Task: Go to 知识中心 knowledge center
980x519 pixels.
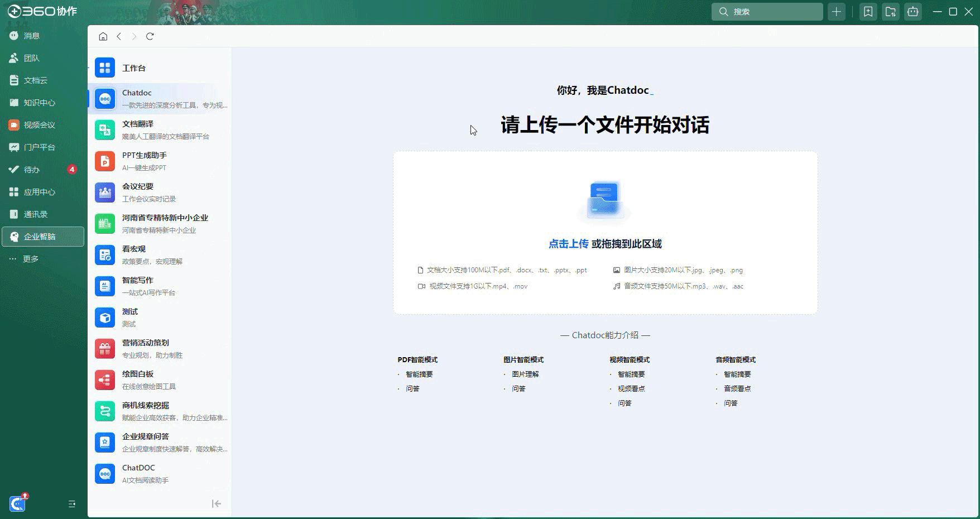Action: pos(43,103)
